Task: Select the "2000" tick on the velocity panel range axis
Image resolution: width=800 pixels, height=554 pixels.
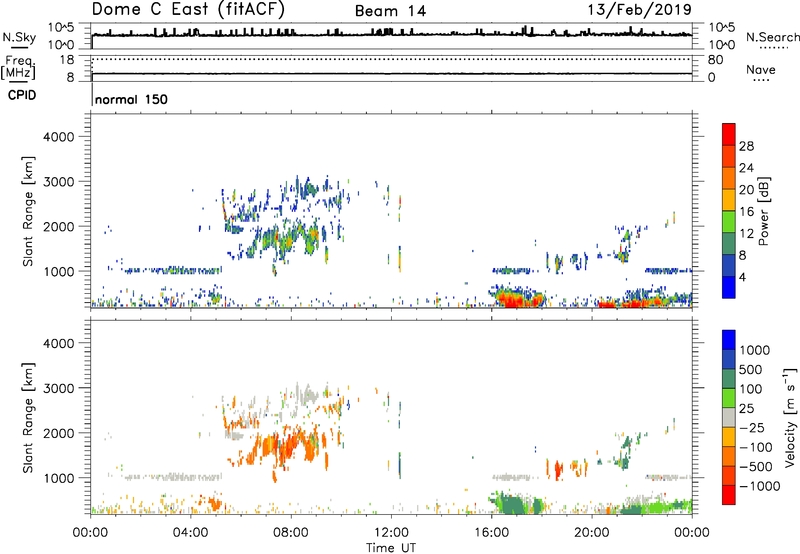Action: (x=59, y=433)
